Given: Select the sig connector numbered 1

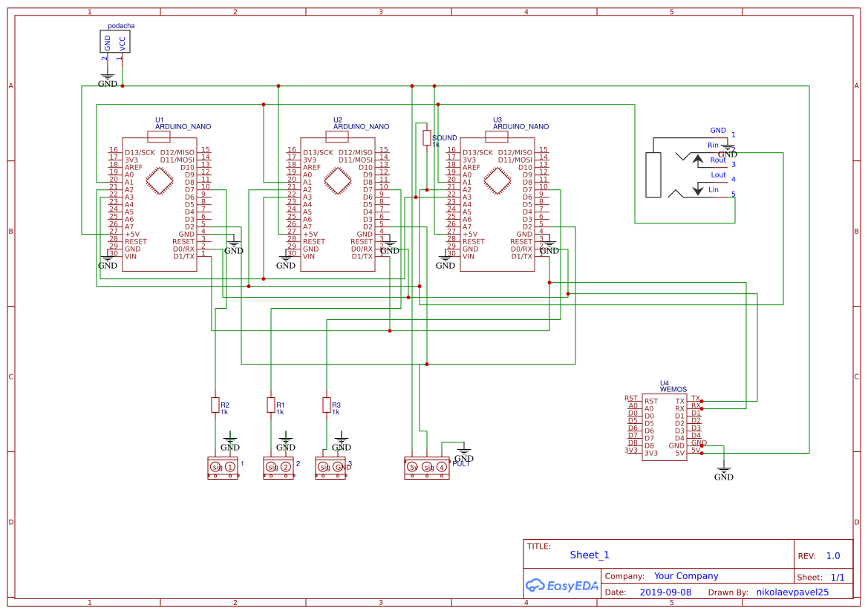Looking at the screenshot, I should (223, 468).
